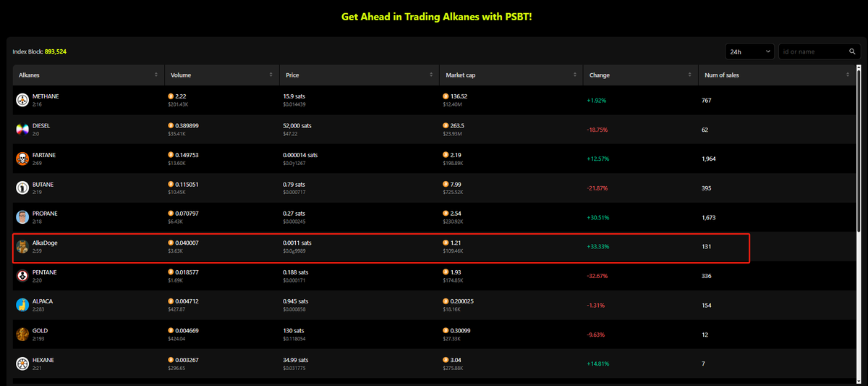
Task: Click bitcoin icon in DIESEL market cap
Action: (x=446, y=125)
